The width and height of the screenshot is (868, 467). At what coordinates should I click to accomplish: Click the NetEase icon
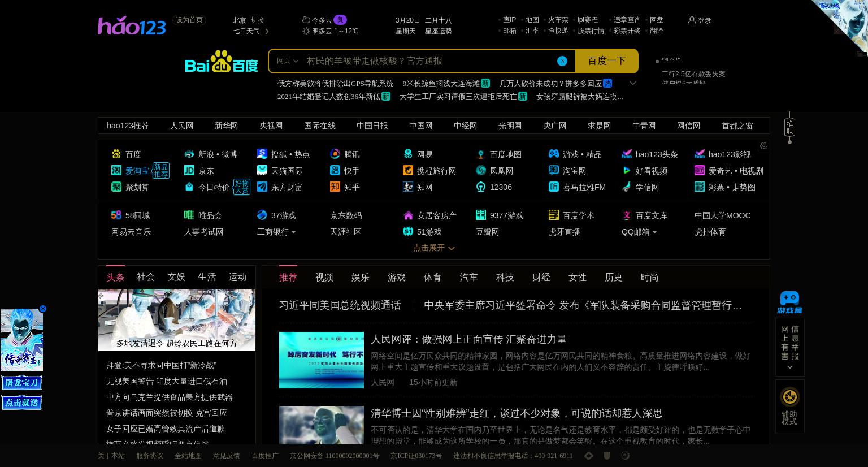click(x=408, y=154)
